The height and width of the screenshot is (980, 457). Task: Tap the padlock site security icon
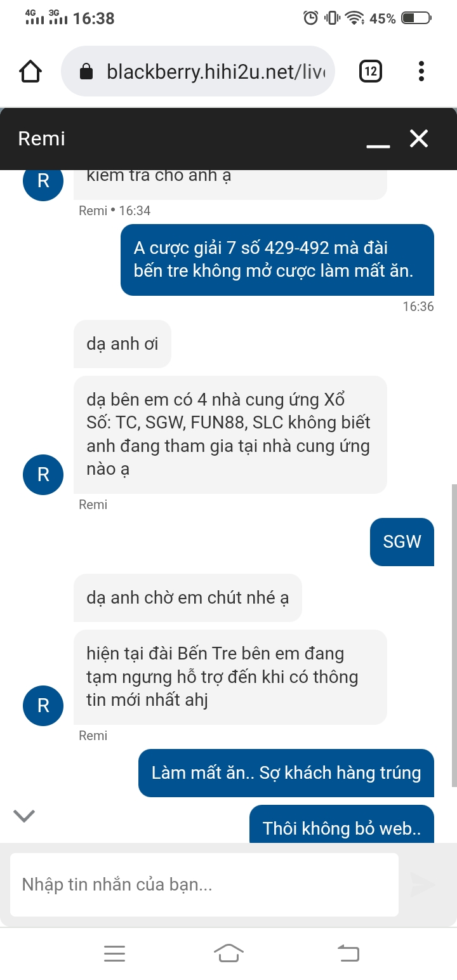[x=87, y=72]
